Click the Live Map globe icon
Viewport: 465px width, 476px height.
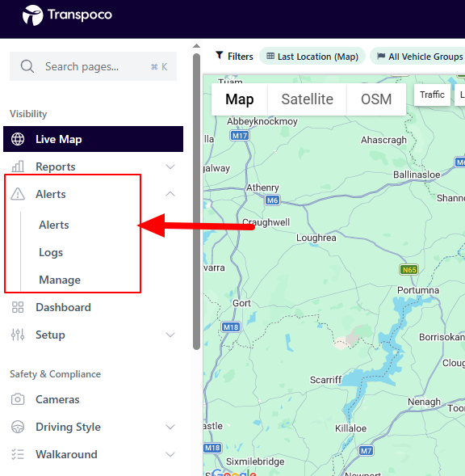click(x=18, y=139)
